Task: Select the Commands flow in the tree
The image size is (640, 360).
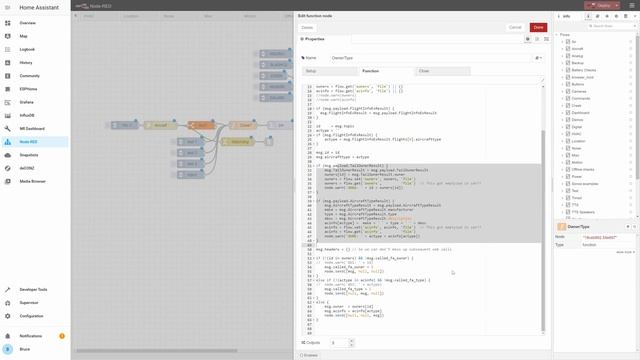Action: click(581, 98)
